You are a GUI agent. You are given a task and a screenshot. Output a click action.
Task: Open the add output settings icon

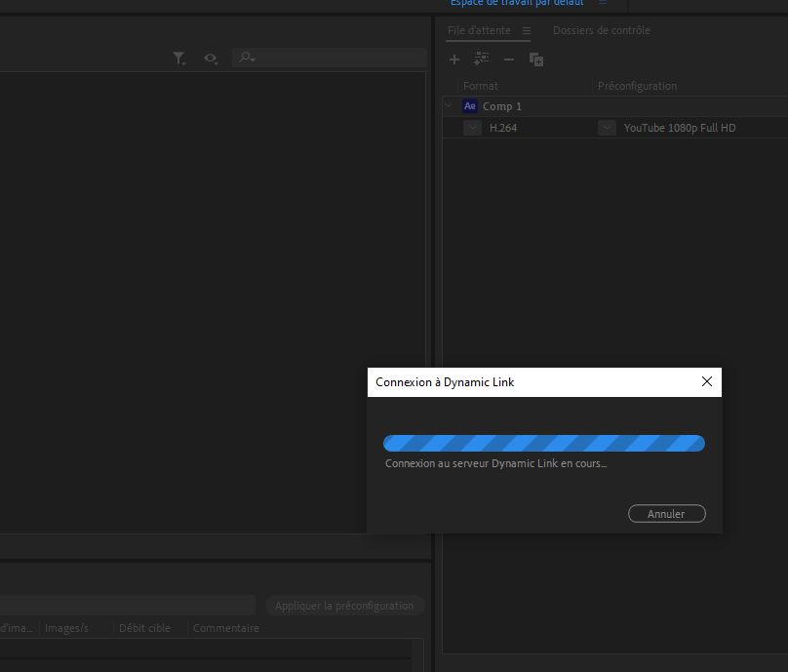481,59
